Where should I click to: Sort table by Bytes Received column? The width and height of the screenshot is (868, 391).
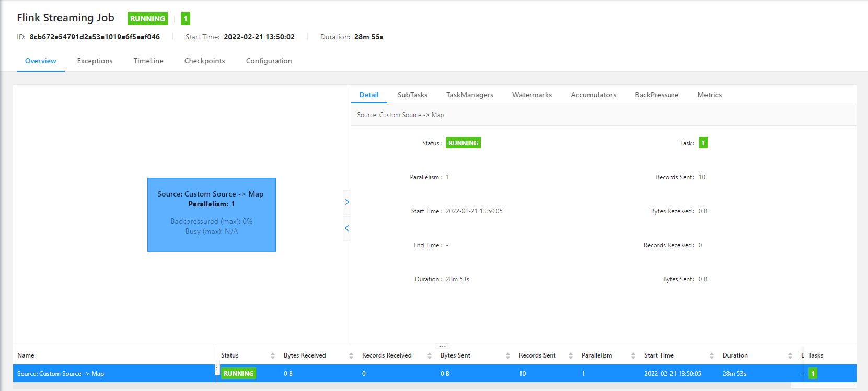(x=351, y=355)
